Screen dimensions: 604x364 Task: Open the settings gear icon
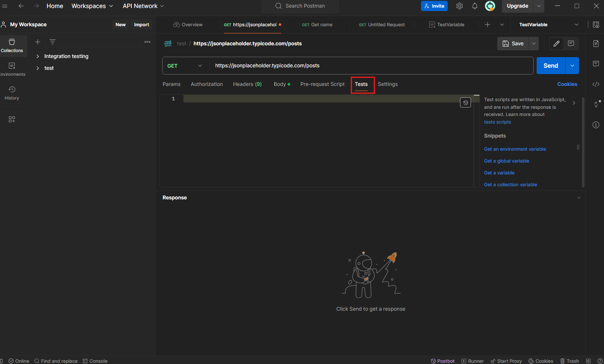460,6
